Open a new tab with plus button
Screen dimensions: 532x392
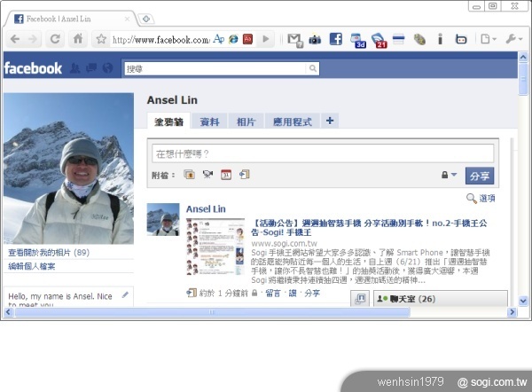pyautogui.click(x=146, y=19)
